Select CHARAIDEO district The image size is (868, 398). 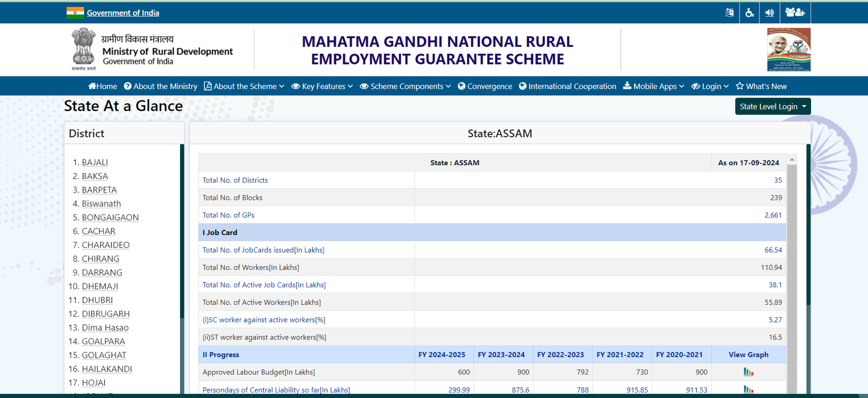(106, 245)
